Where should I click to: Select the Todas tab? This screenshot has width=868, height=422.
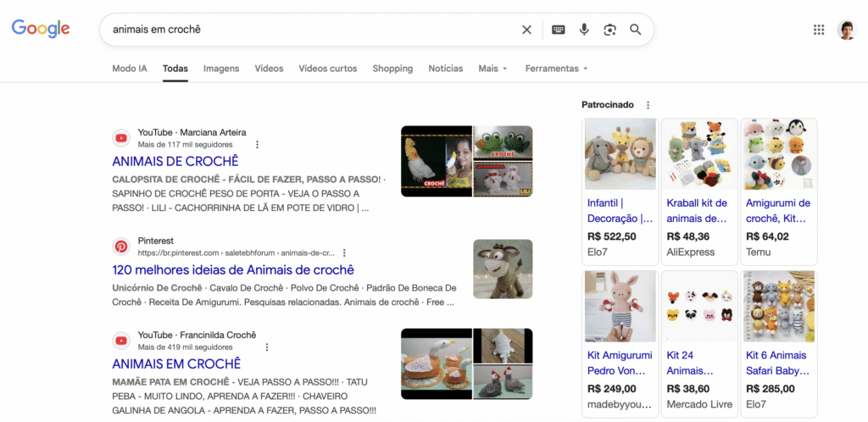tap(175, 69)
